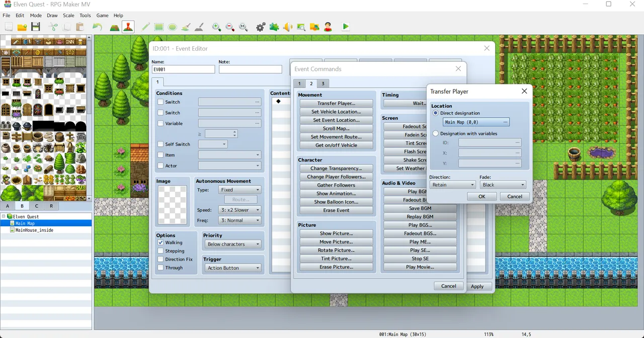Select Designation with variables radio button

coord(436,134)
